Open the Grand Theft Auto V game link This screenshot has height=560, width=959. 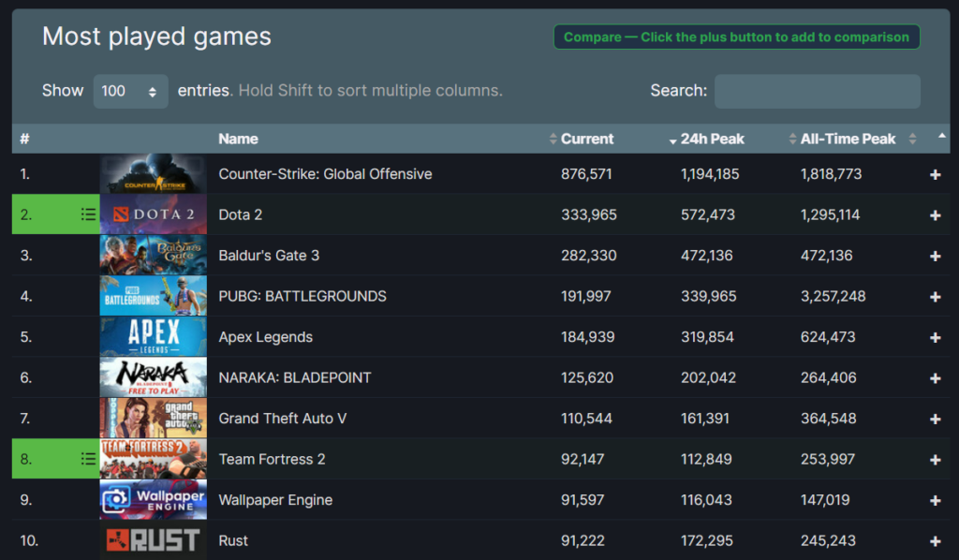282,419
